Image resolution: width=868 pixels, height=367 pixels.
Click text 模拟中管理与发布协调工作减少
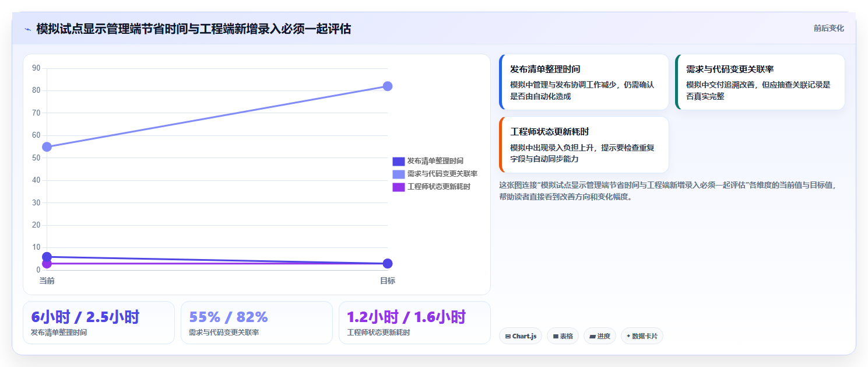click(x=582, y=90)
